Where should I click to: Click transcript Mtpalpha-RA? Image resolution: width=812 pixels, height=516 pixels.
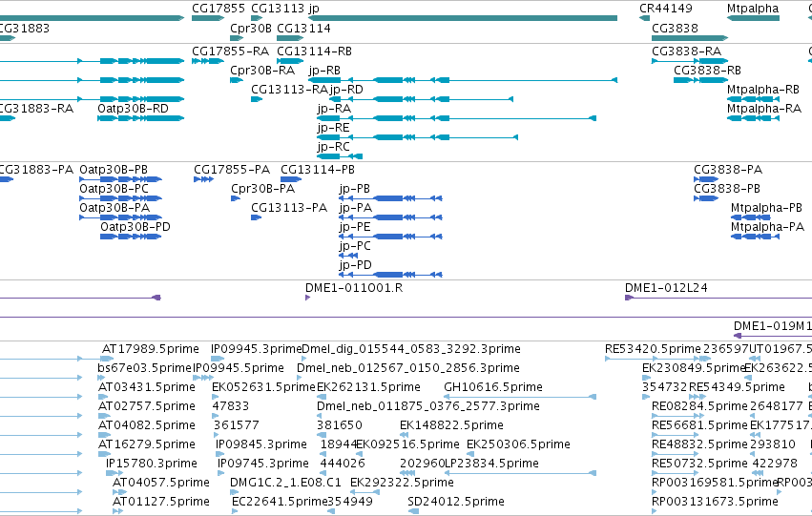764,109
